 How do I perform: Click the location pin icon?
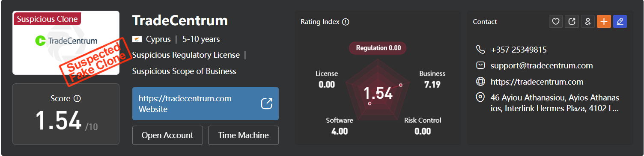(480, 98)
